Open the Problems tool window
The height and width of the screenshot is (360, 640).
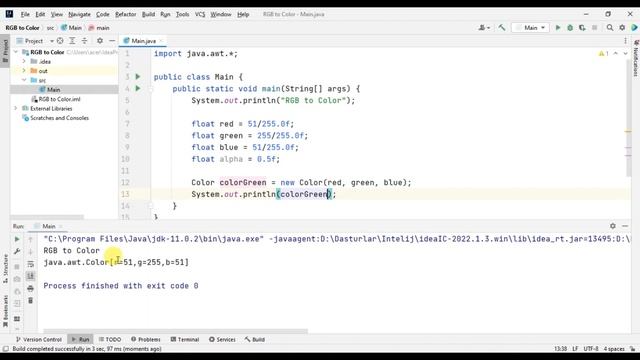tap(146, 339)
